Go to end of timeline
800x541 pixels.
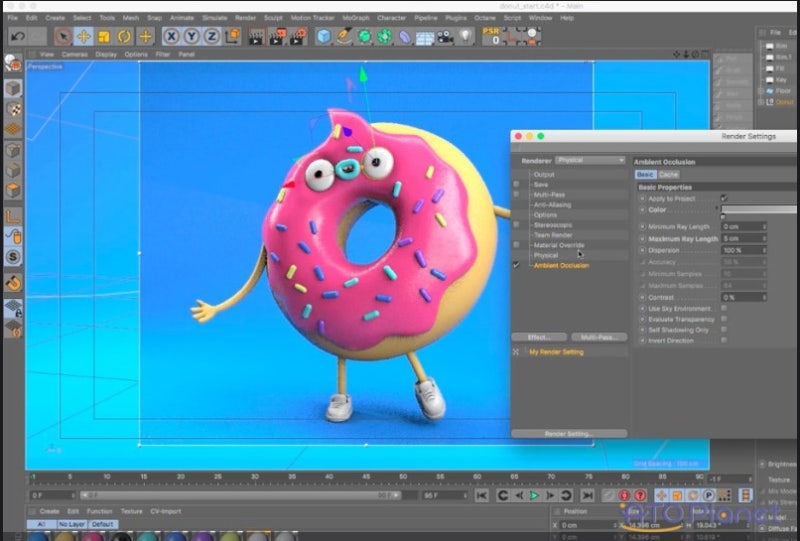[587, 495]
